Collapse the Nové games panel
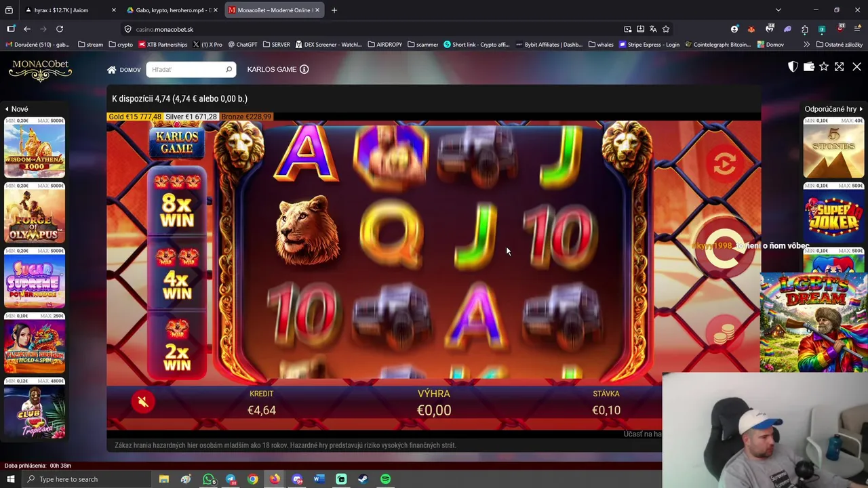The height and width of the screenshot is (488, 868). (17, 109)
